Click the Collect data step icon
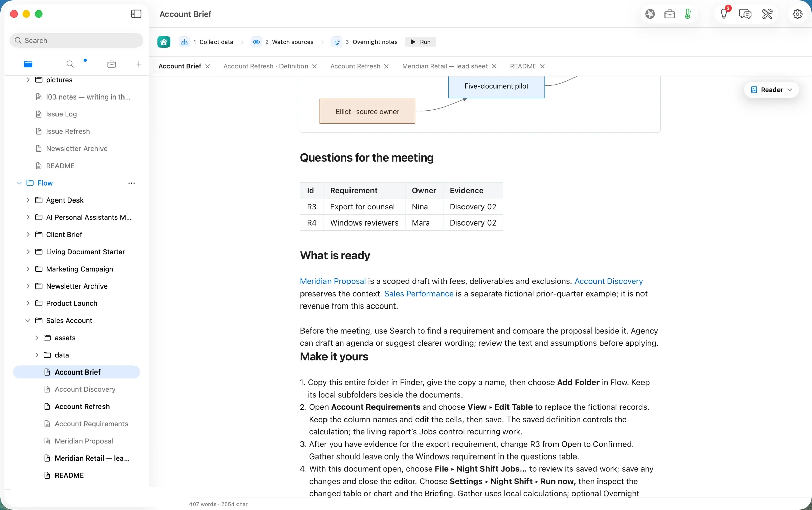This screenshot has width=812, height=510. click(184, 42)
